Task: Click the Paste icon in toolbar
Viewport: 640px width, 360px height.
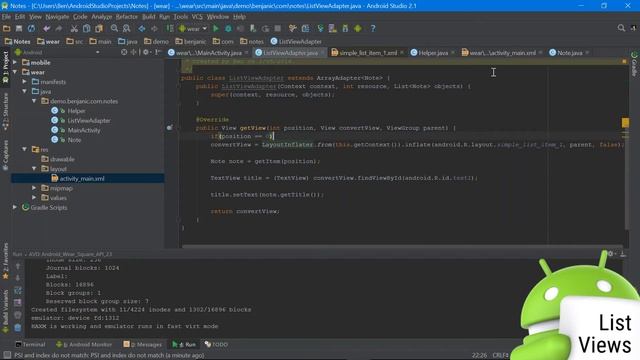Action: [x=99, y=29]
